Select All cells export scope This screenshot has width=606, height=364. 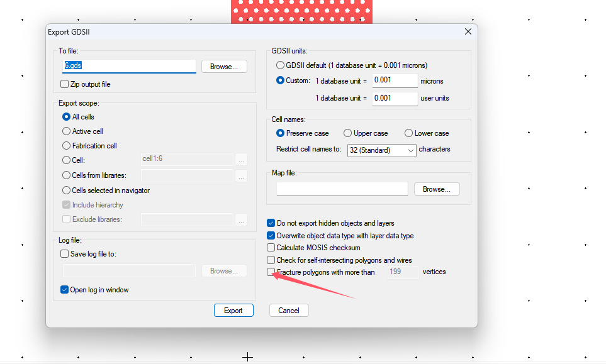(66, 116)
